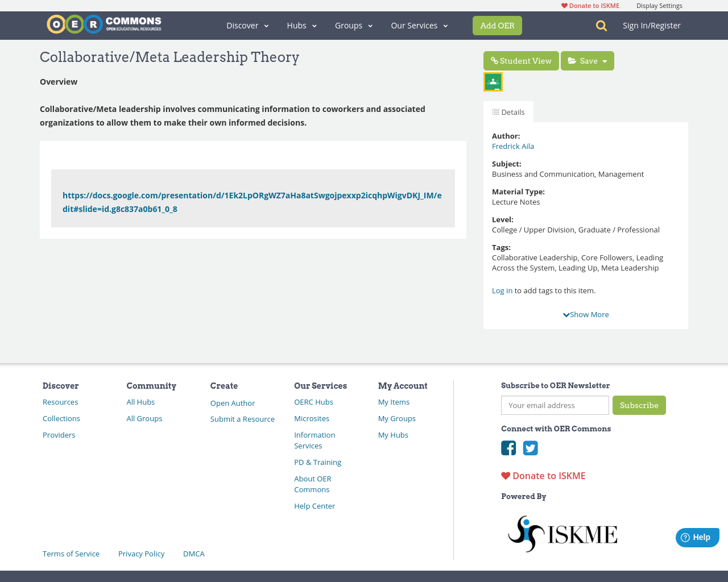Share to Google Classroom
Image resolution: width=728 pixels, height=582 pixels.
pos(493,81)
